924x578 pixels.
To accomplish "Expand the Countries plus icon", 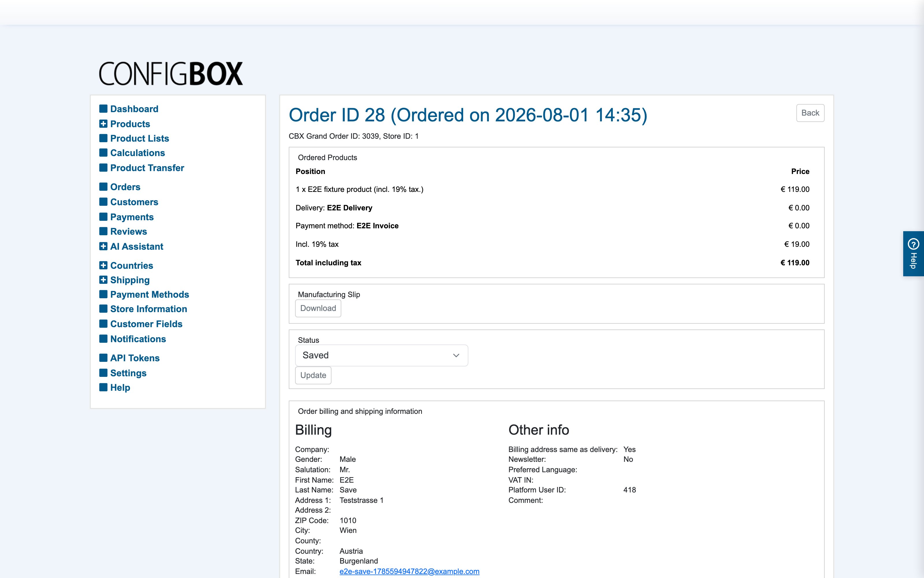I will (103, 265).
